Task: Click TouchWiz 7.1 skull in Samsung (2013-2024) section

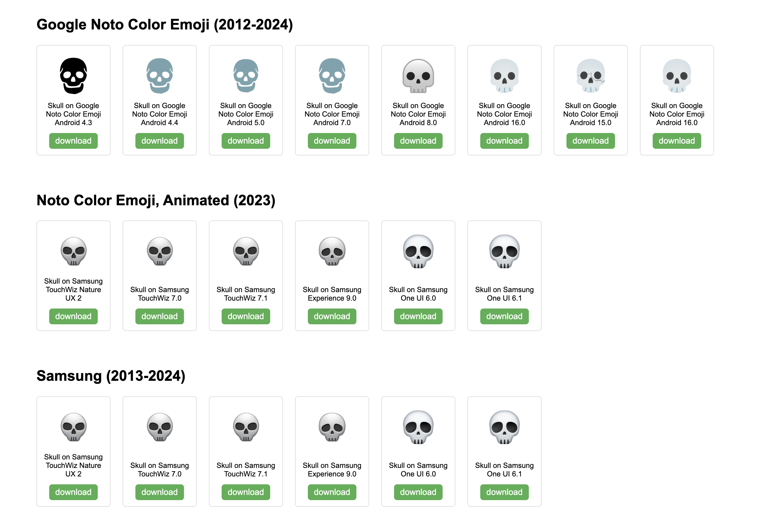Action: [x=246, y=427]
